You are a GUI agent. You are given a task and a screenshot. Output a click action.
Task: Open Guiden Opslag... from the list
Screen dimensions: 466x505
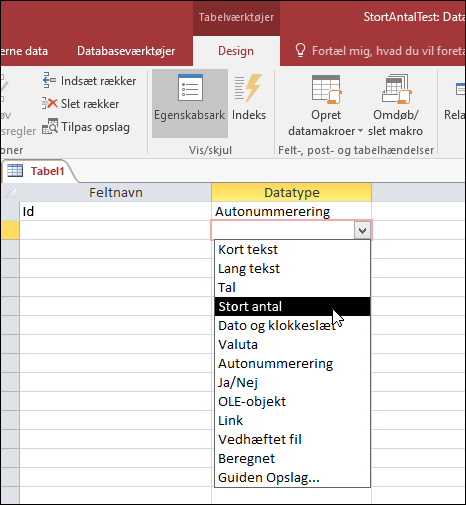tap(292, 477)
